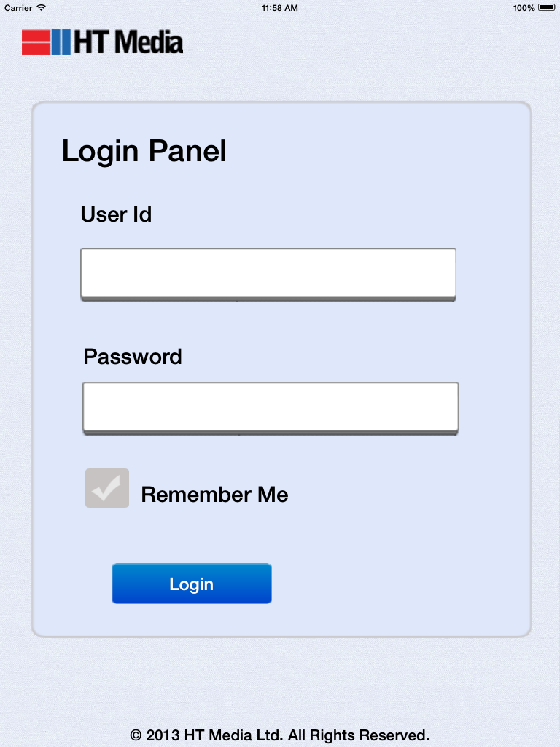The image size is (560, 747).
Task: Focus the User Id input field
Action: click(268, 274)
